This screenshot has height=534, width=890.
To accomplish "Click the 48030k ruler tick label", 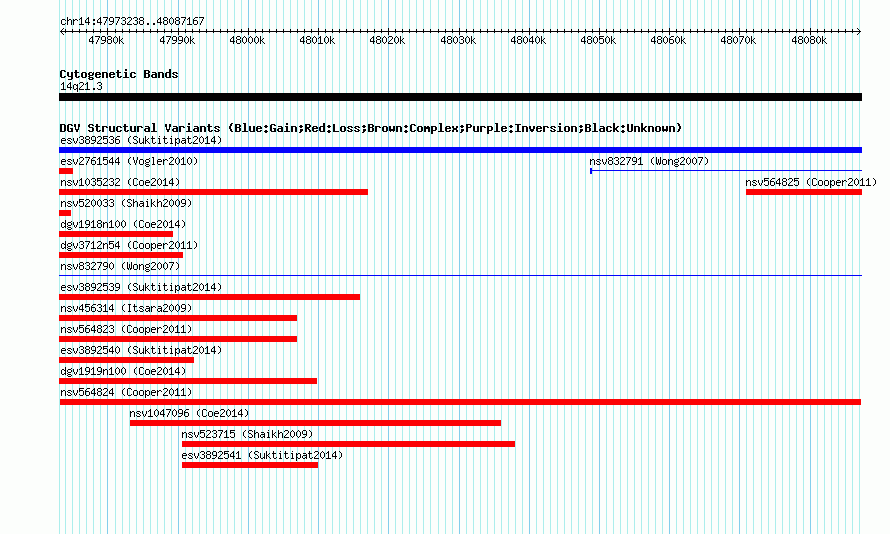I will coord(458,40).
